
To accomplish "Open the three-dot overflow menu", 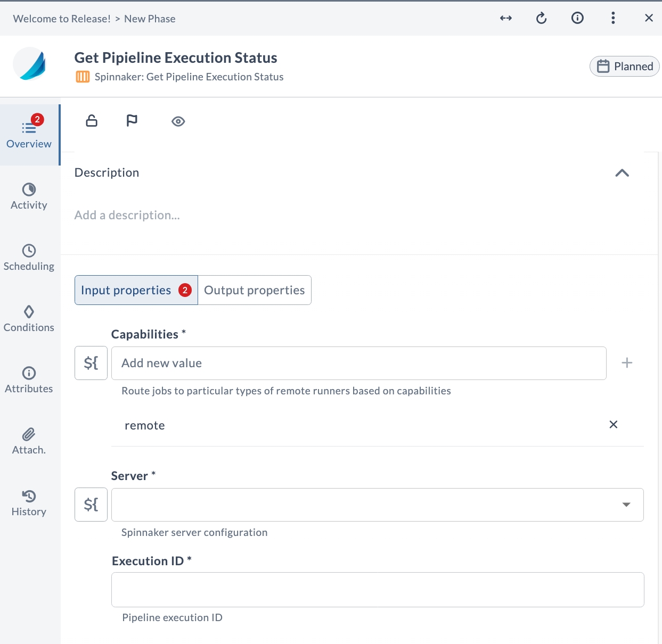I will click(x=613, y=18).
